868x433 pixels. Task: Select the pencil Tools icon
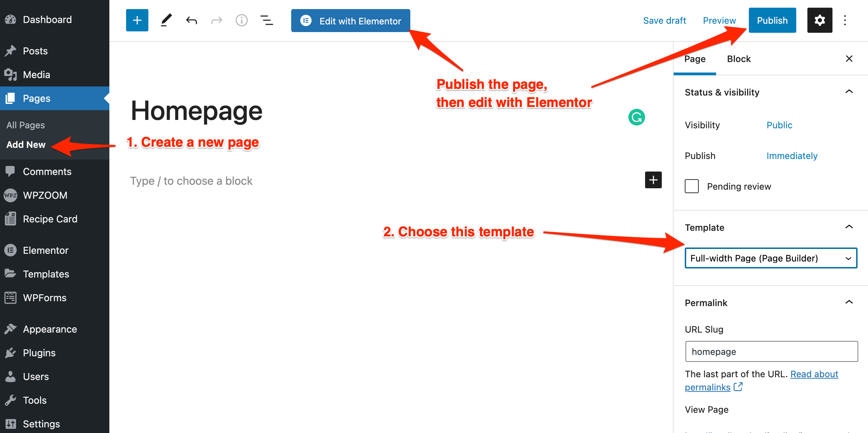(166, 20)
